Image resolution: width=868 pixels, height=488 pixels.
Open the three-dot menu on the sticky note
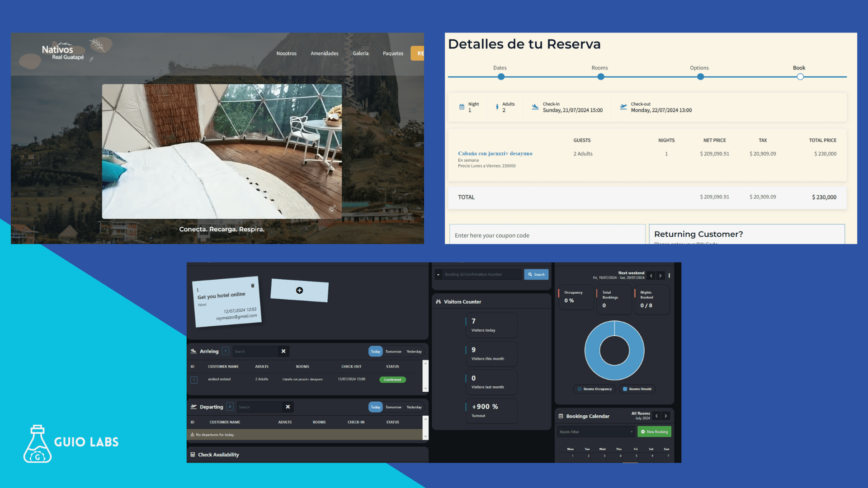click(x=198, y=290)
